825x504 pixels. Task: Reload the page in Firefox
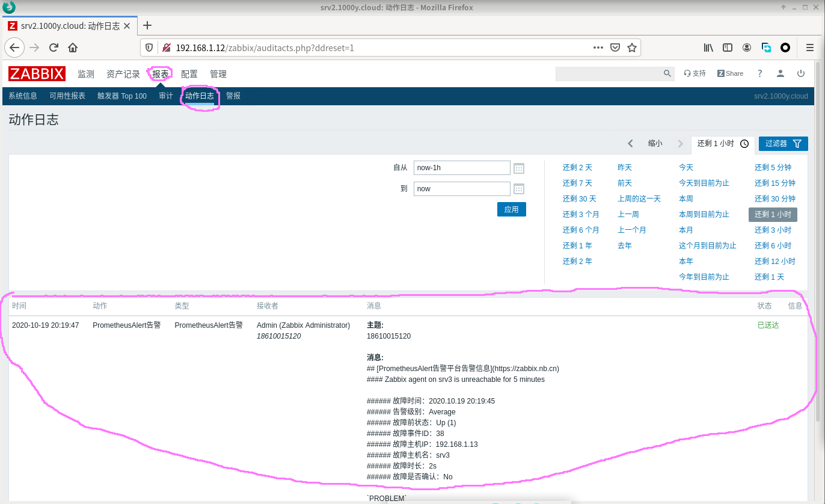[x=54, y=48]
